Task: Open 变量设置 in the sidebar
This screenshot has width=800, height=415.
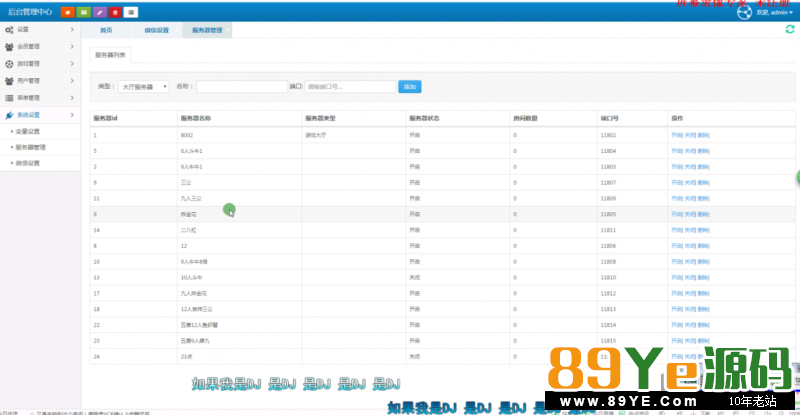Action: pos(28,131)
